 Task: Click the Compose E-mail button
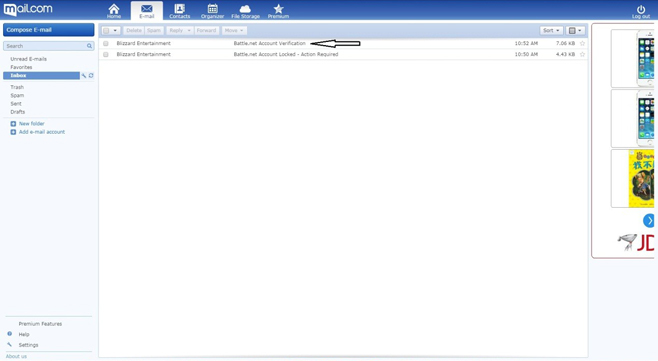49,30
